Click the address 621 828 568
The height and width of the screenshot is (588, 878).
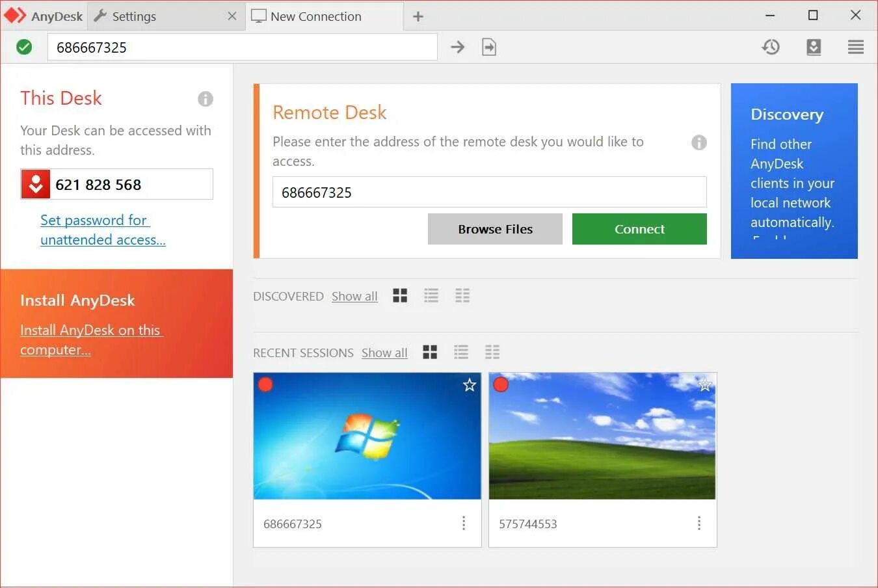98,185
